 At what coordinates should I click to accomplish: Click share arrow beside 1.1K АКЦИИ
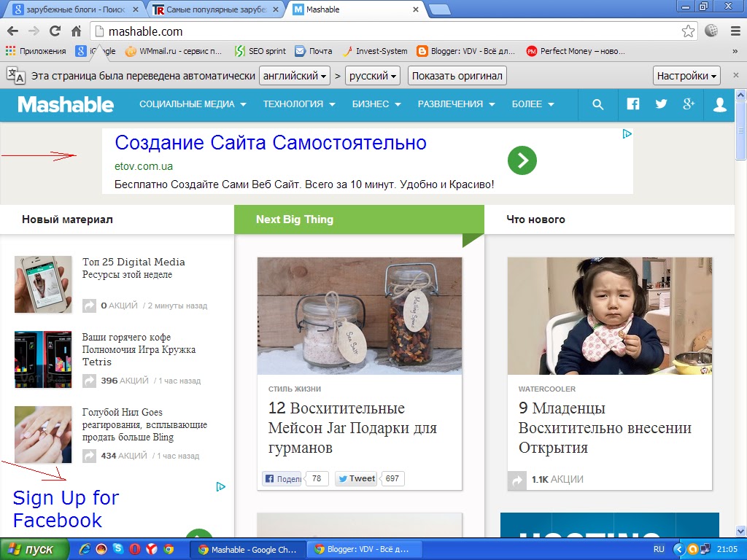coord(517,480)
